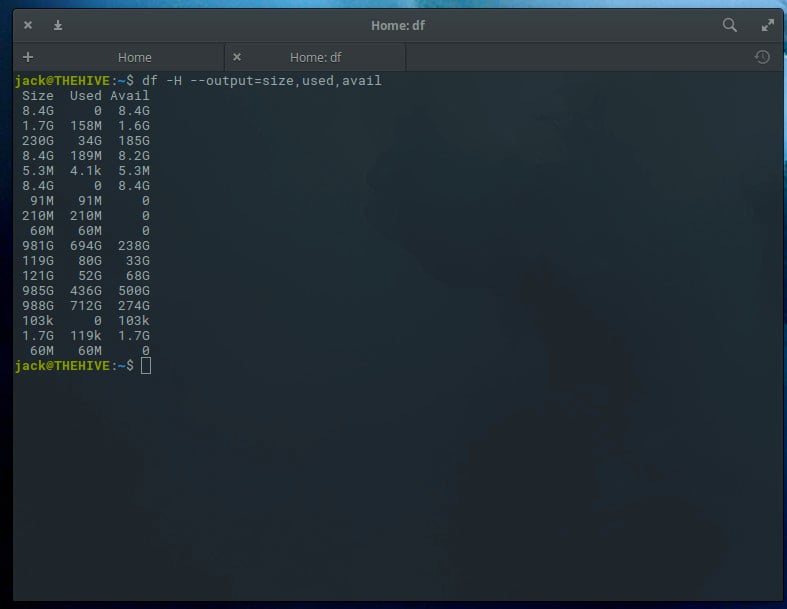The height and width of the screenshot is (609, 787).
Task: Click the '694G' used value
Action: click(85, 246)
